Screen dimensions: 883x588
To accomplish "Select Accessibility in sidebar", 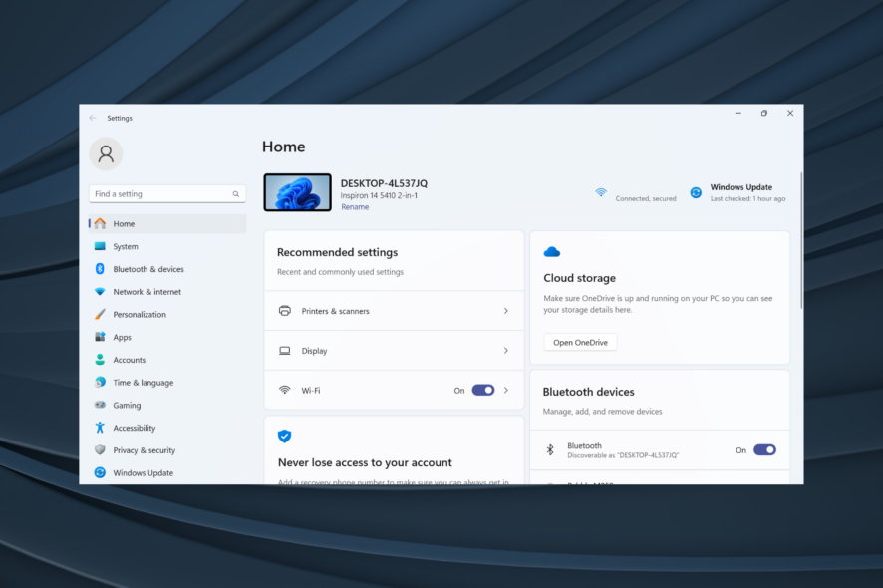I will tap(167, 428).
